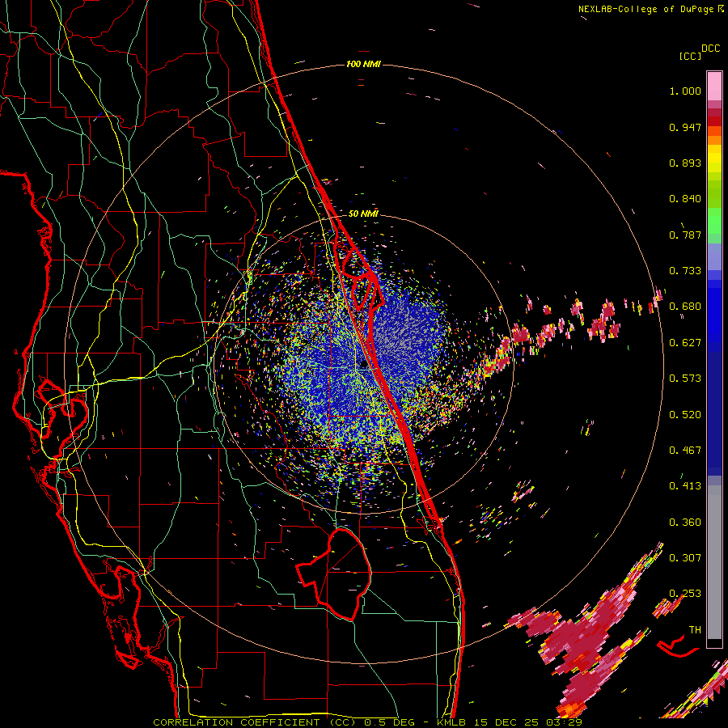Click the DCC product label
The width and height of the screenshot is (728, 728).
710,48
